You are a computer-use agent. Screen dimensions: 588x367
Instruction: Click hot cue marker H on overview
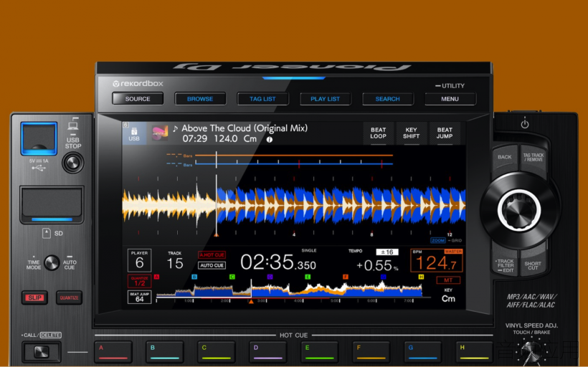coord(421,277)
